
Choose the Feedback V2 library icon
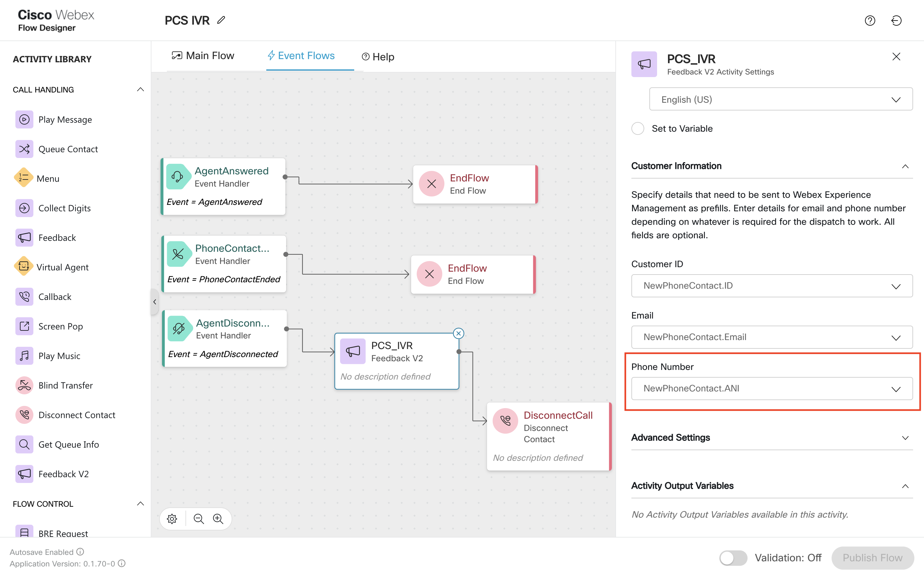pyautogui.click(x=24, y=474)
